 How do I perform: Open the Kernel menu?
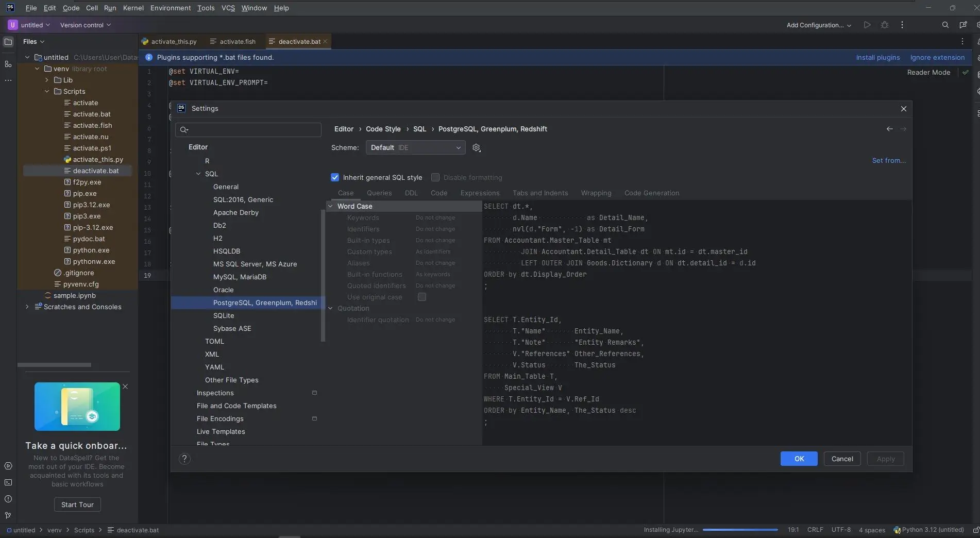tap(133, 8)
